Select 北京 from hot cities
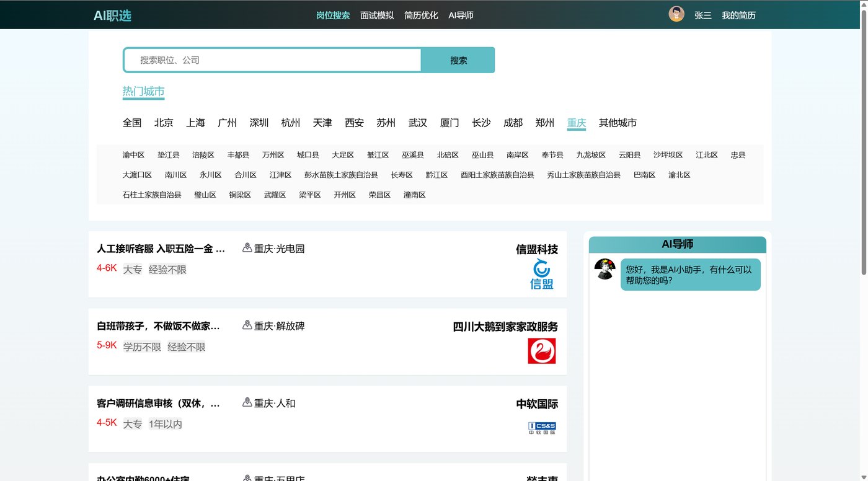 point(164,123)
